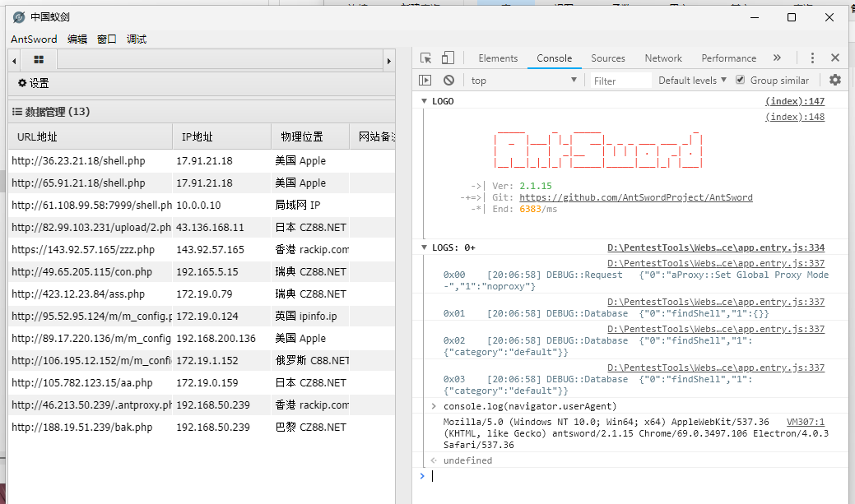Select the http://82.99.103.231/upload row

tap(202, 227)
